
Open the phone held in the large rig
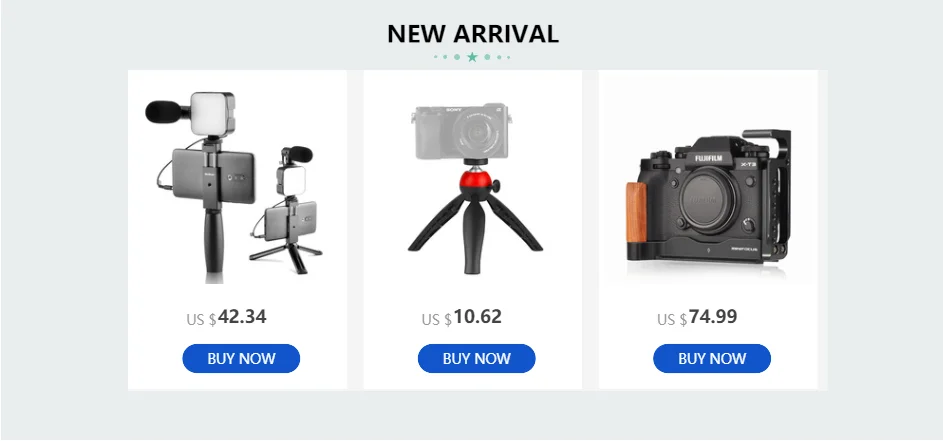(x=213, y=176)
